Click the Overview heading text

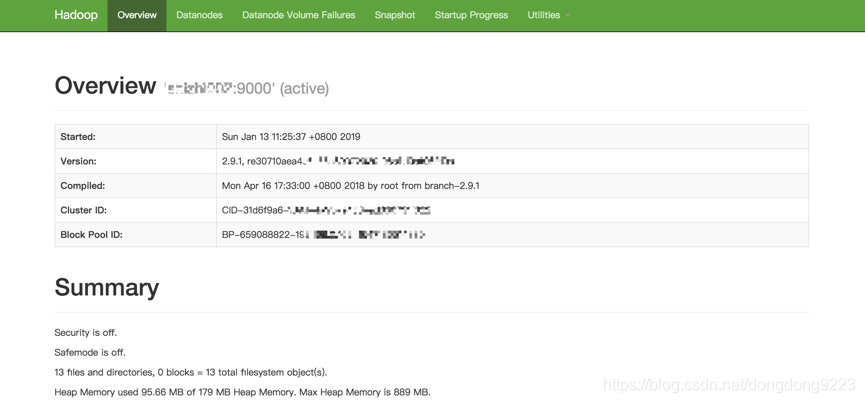click(105, 86)
